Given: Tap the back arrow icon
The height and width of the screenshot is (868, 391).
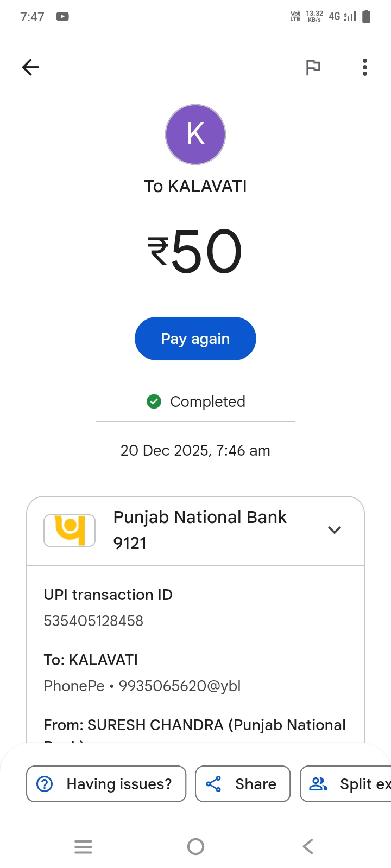Looking at the screenshot, I should tap(31, 67).
